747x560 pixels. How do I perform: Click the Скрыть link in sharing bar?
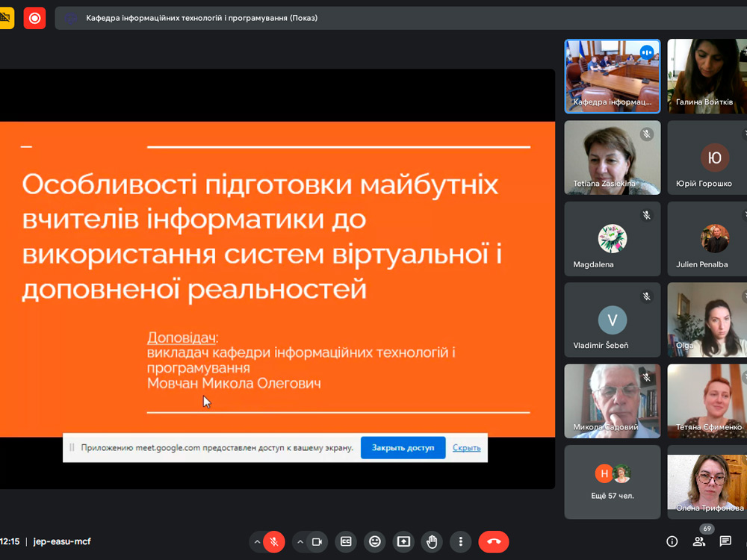[466, 447]
